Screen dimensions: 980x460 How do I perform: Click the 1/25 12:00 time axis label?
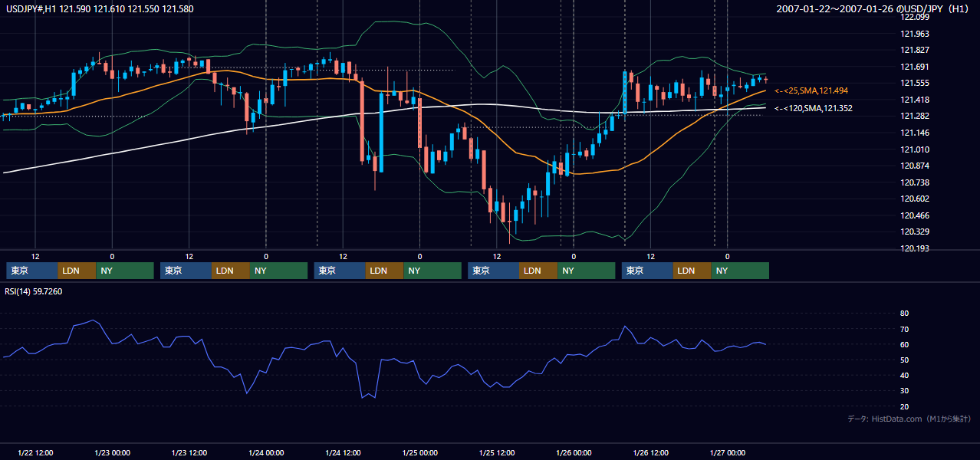point(497,452)
